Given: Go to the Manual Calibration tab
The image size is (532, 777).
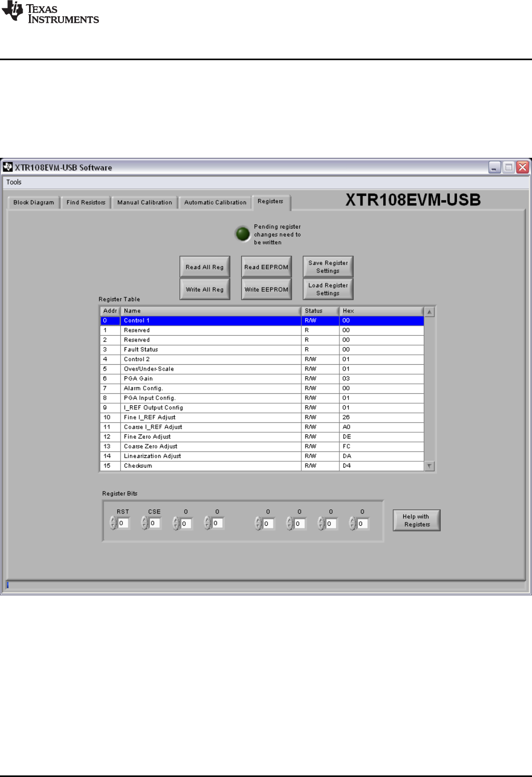Looking at the screenshot, I should tap(145, 202).
